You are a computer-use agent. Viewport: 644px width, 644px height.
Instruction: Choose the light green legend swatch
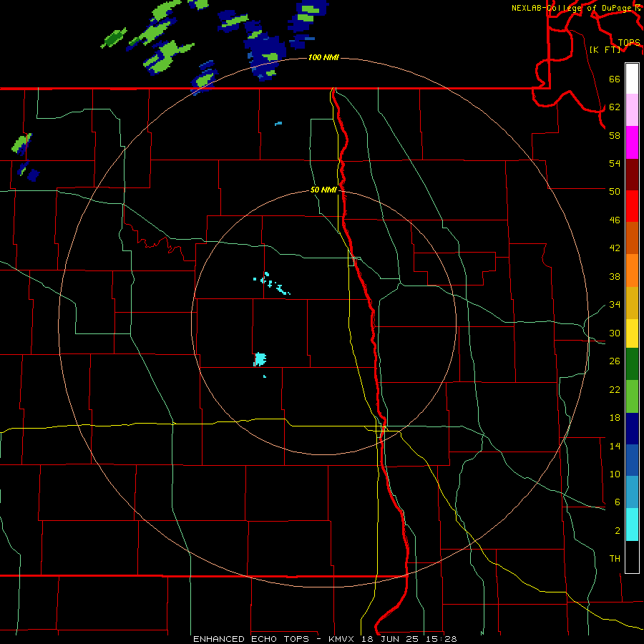click(632, 396)
